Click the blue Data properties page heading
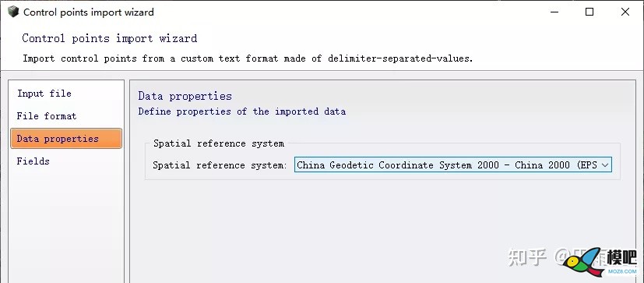The width and height of the screenshot is (644, 283). [x=185, y=96]
